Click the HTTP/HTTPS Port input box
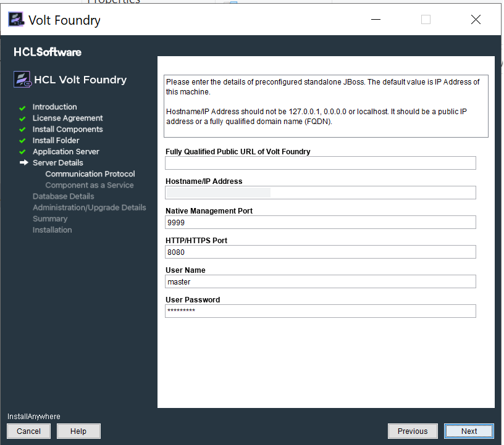 tap(321, 252)
